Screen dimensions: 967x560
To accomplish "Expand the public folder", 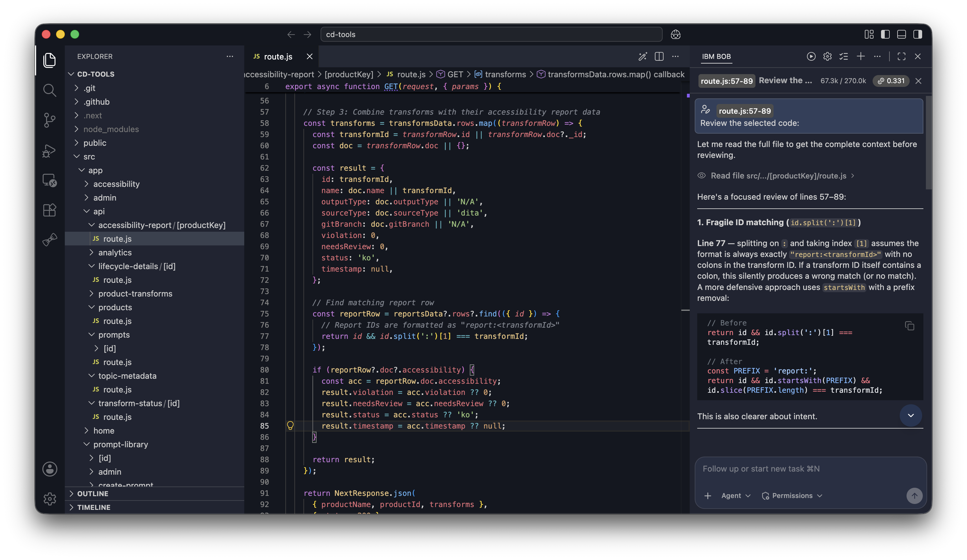I will [154, 143].
